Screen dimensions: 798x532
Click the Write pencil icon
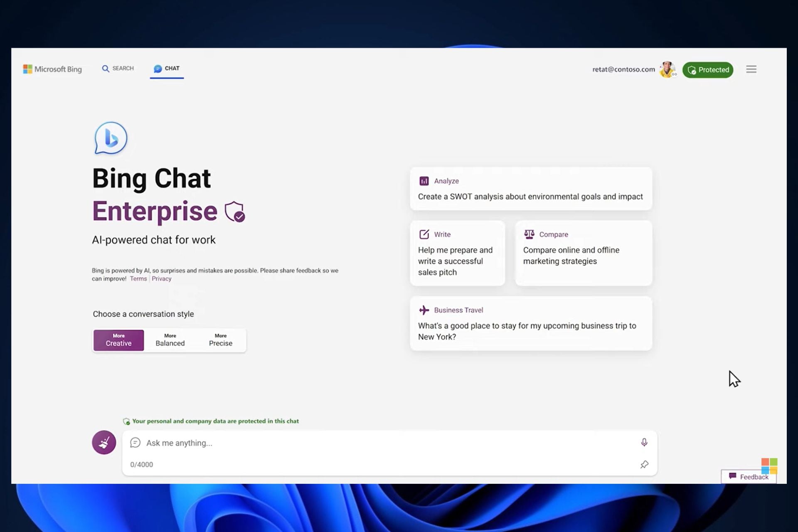click(x=424, y=234)
